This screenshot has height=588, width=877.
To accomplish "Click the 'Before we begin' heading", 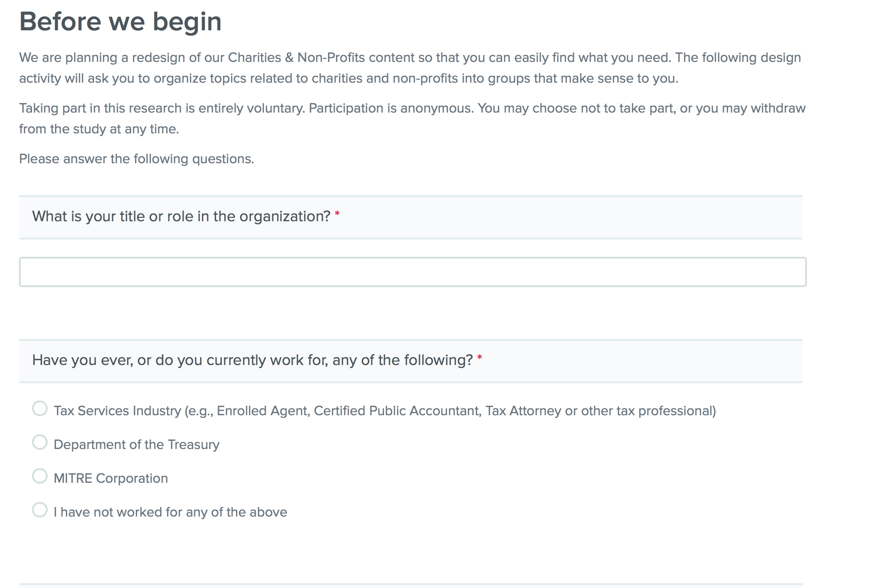I will (120, 22).
